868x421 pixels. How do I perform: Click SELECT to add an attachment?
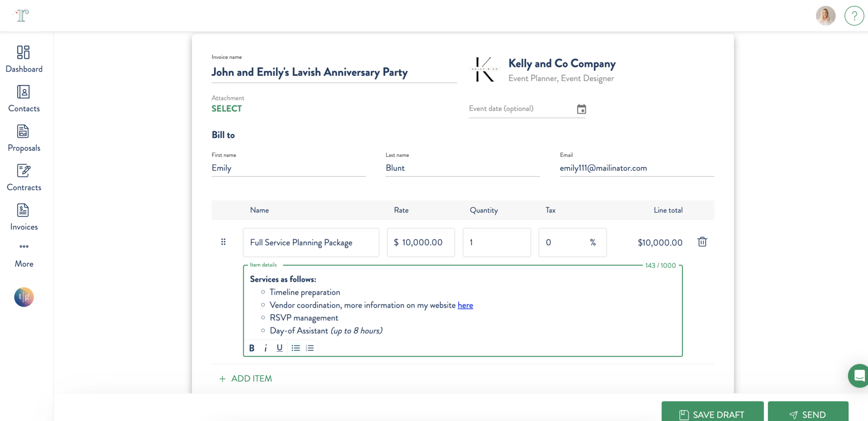(x=226, y=109)
